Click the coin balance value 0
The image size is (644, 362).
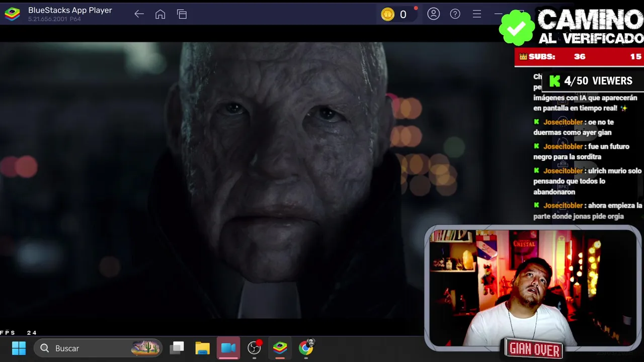[x=403, y=15]
